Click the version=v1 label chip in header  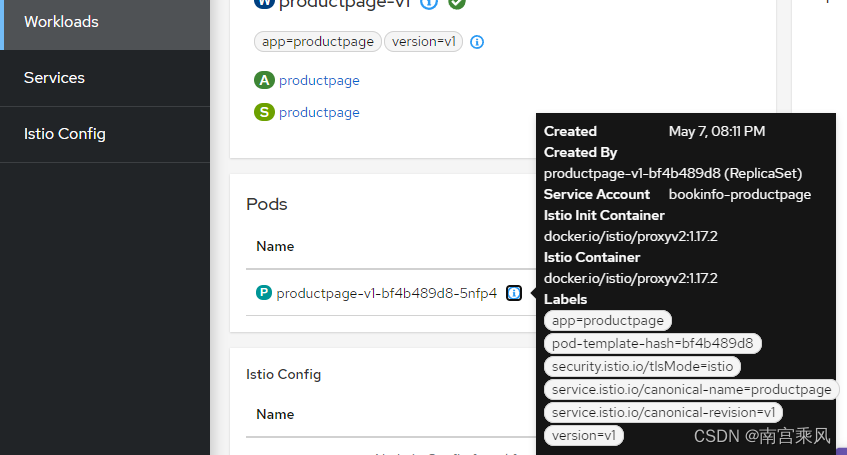click(423, 42)
